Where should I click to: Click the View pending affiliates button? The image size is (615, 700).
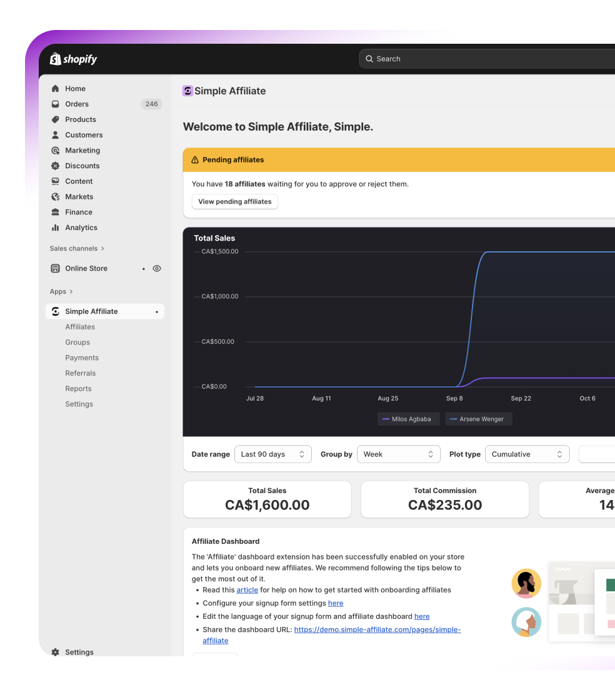(234, 202)
